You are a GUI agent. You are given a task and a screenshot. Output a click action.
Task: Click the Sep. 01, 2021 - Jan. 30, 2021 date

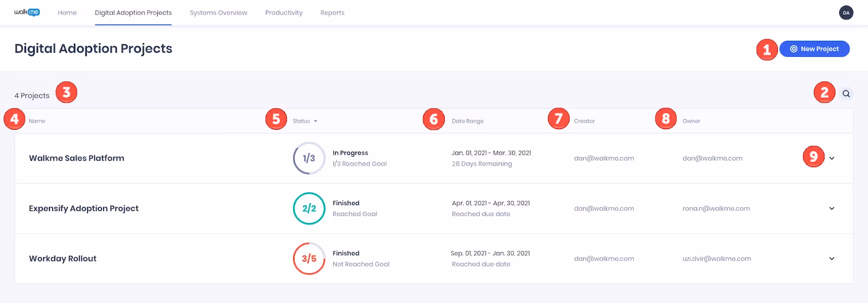coord(490,254)
